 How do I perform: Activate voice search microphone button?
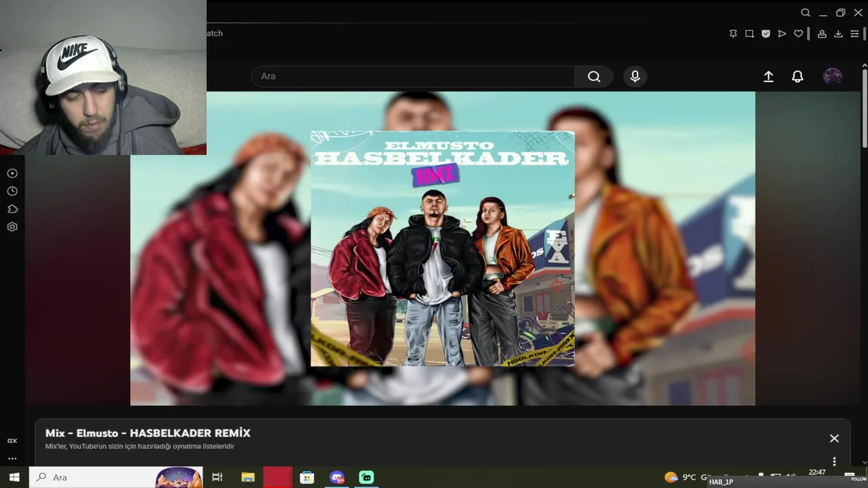click(635, 77)
